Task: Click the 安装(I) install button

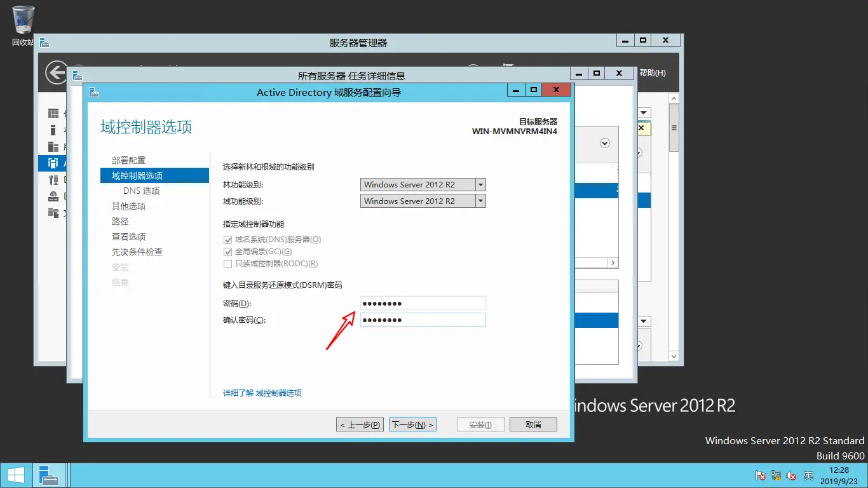Action: click(480, 424)
